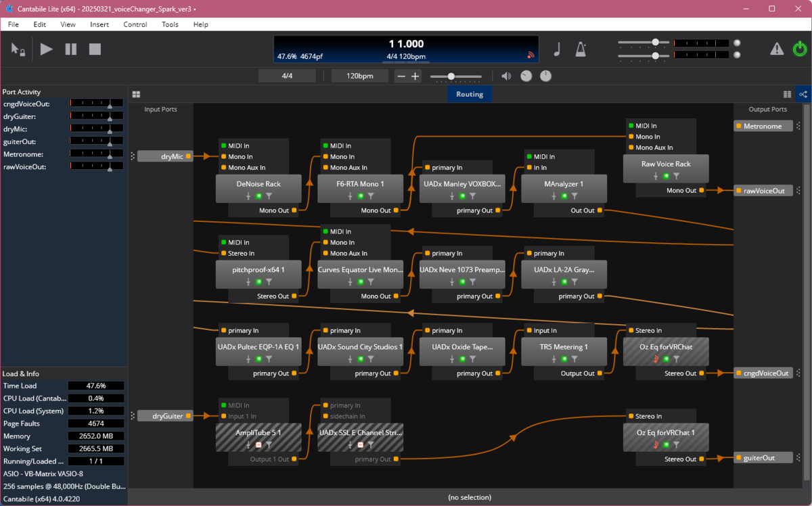The width and height of the screenshot is (812, 506).
Task: Bypass UADx Manley VOXBOX with its green LED
Action: click(x=462, y=196)
